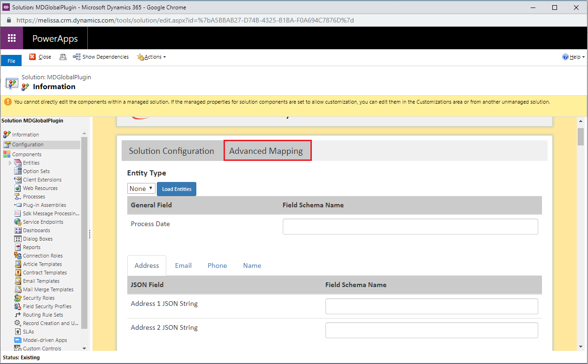588x364 pixels.
Task: Click Address 2 JSON String input field
Action: (x=432, y=330)
